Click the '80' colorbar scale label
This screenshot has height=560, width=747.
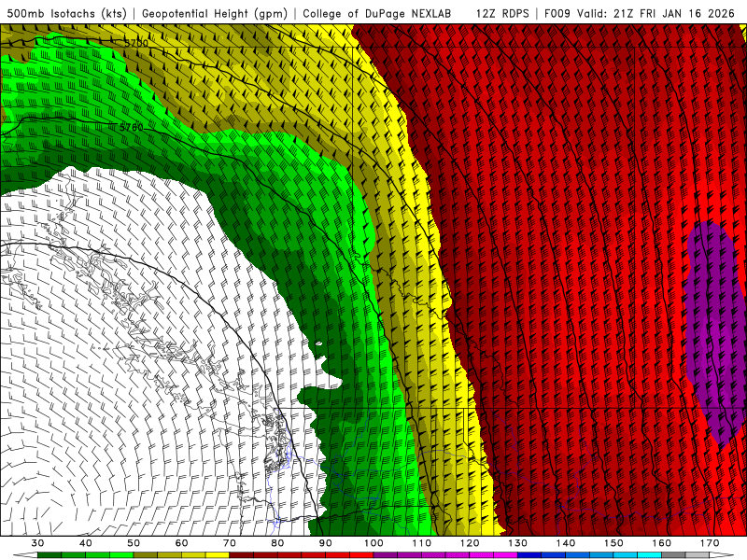pyautogui.click(x=277, y=543)
